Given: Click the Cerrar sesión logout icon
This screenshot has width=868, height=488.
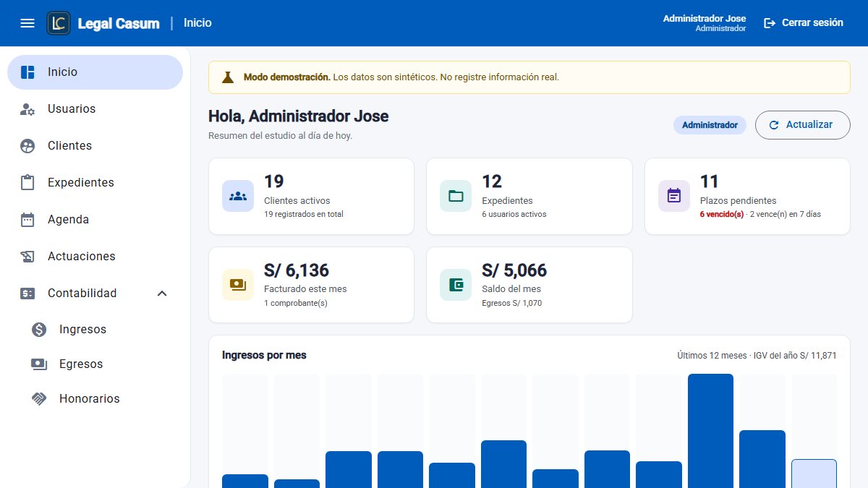Looking at the screenshot, I should point(770,23).
